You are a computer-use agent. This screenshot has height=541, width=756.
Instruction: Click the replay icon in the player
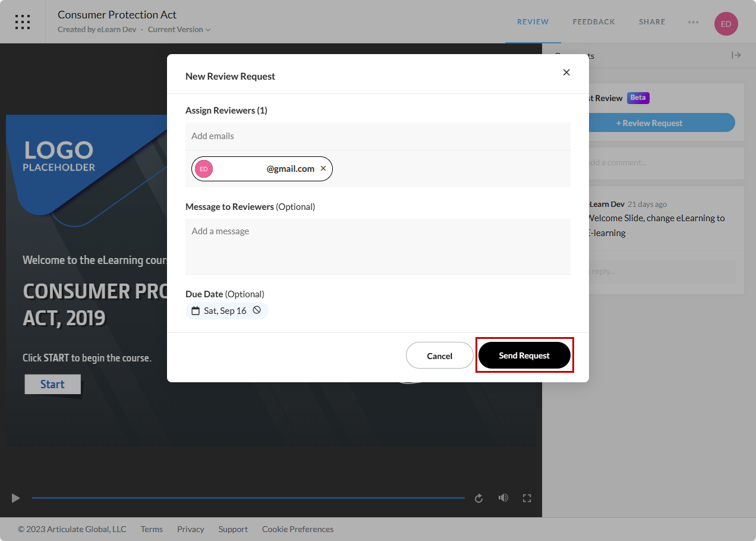pyautogui.click(x=478, y=498)
